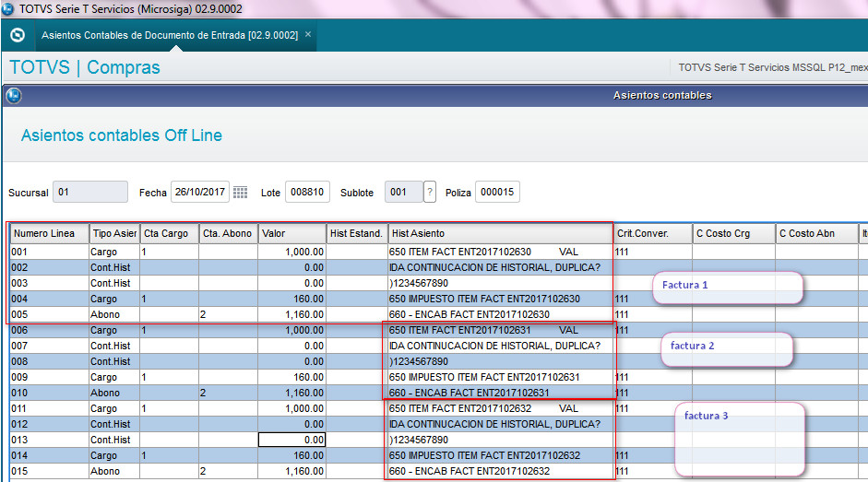Screen dimensions: 868x482
Task: Select line number 011 cell
Action: coord(50,408)
